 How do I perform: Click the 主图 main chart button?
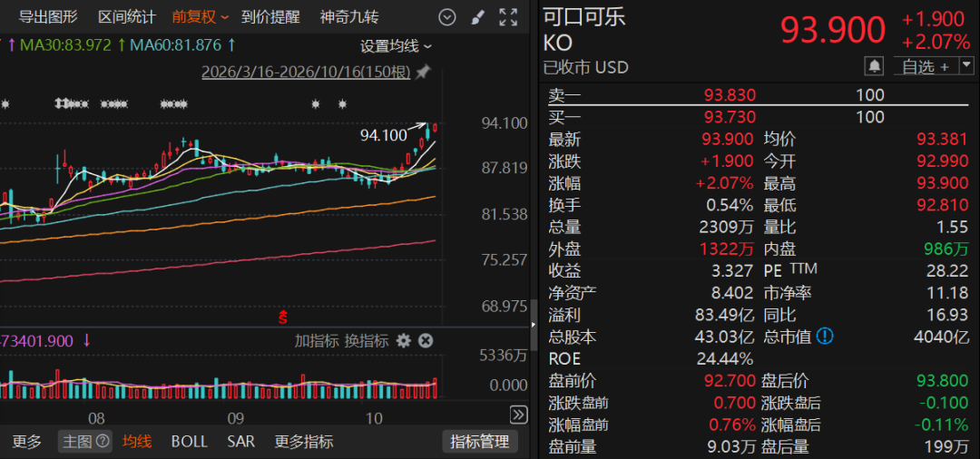(85, 442)
